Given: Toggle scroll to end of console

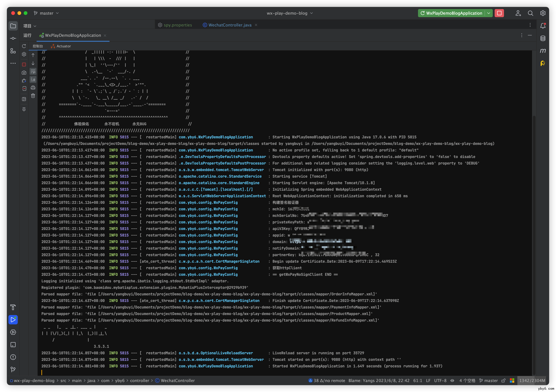Looking at the screenshot, I should [33, 79].
